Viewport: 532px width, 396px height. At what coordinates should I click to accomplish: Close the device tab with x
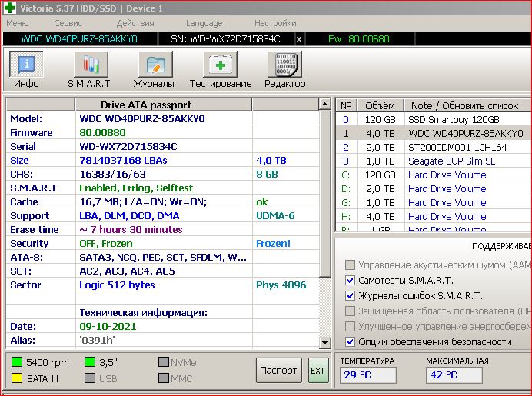coord(299,39)
